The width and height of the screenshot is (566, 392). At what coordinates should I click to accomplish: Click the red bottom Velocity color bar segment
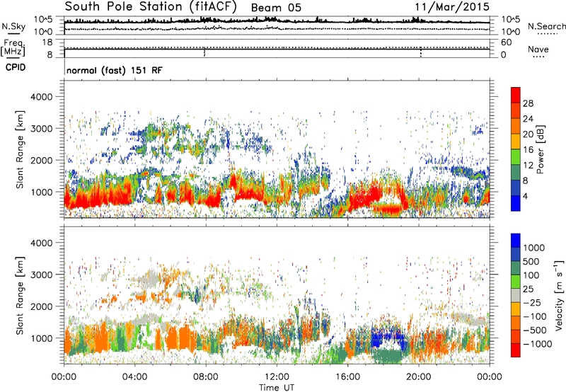pos(516,350)
